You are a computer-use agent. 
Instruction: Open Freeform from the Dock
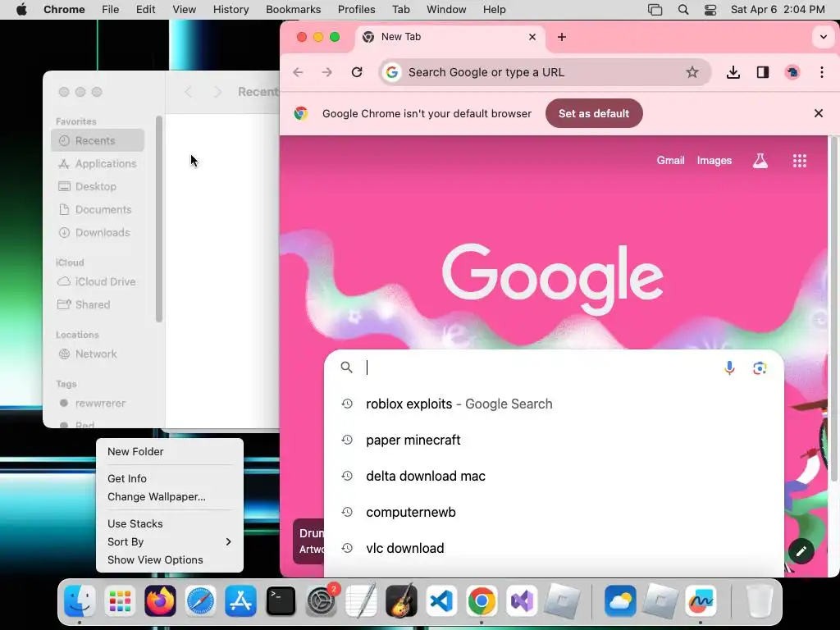coord(701,600)
